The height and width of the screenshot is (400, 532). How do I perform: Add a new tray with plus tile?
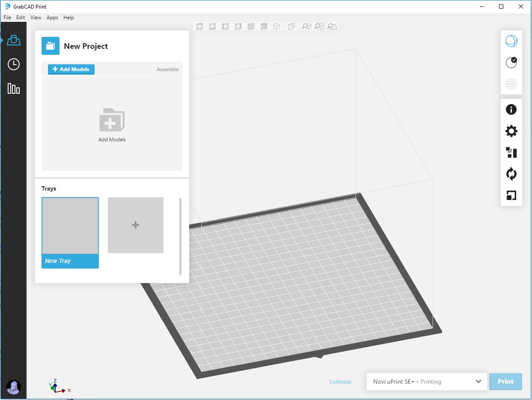136,225
